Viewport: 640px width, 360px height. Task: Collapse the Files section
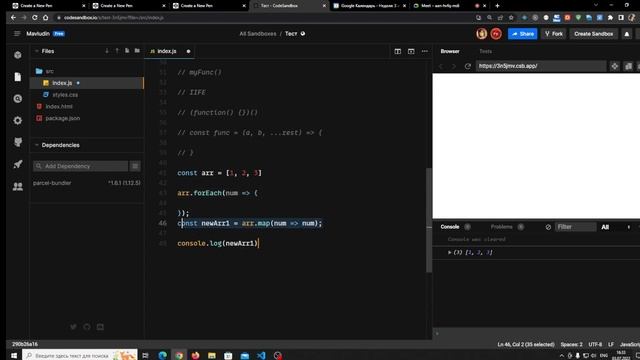pyautogui.click(x=36, y=51)
